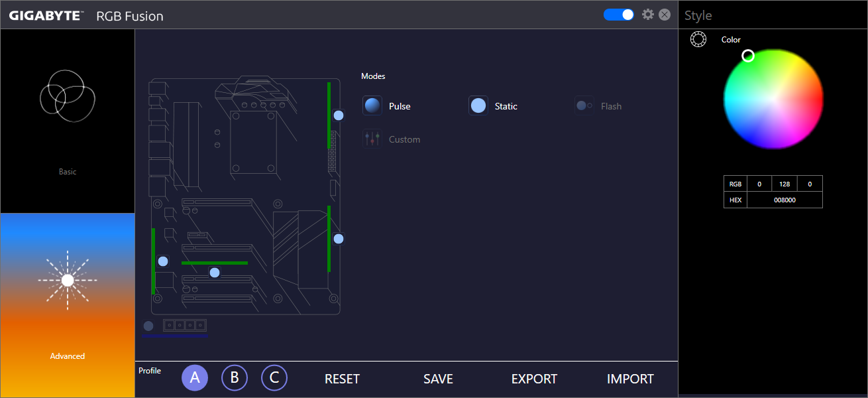This screenshot has height=398, width=868.
Task: Select LED zone dot near top-right of motherboard
Action: 339,115
